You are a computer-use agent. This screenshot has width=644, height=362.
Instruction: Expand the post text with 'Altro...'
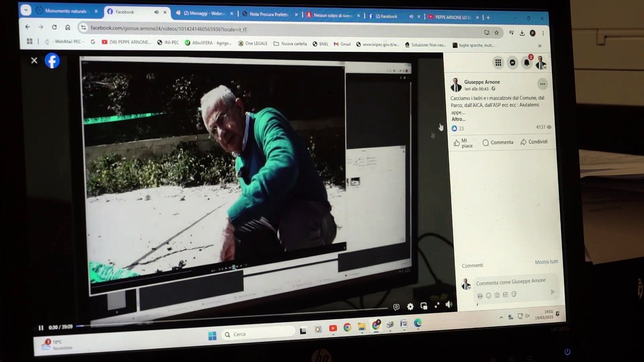(x=458, y=119)
